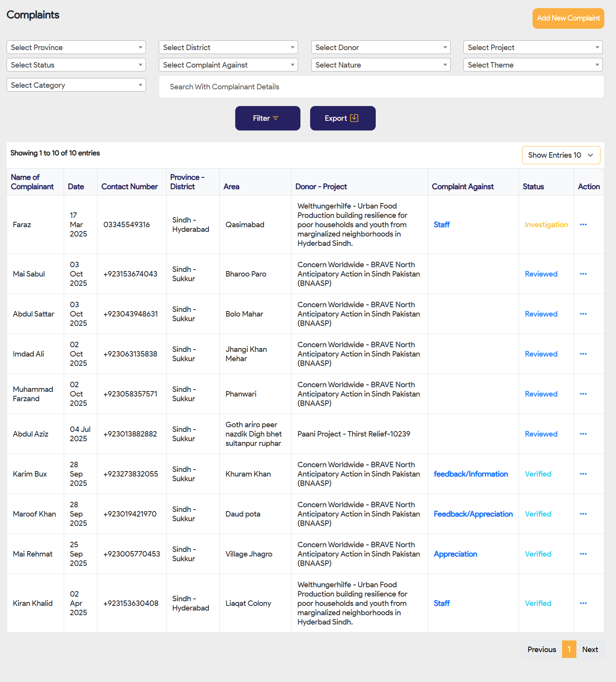Click action dots for Mai Rehmat row
This screenshot has height=682, width=616.
[x=583, y=554]
